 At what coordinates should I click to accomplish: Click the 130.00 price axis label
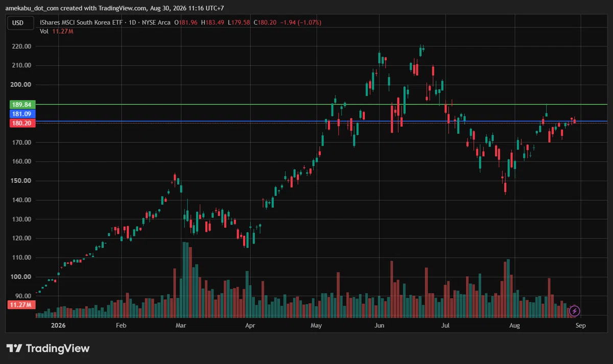point(21,219)
